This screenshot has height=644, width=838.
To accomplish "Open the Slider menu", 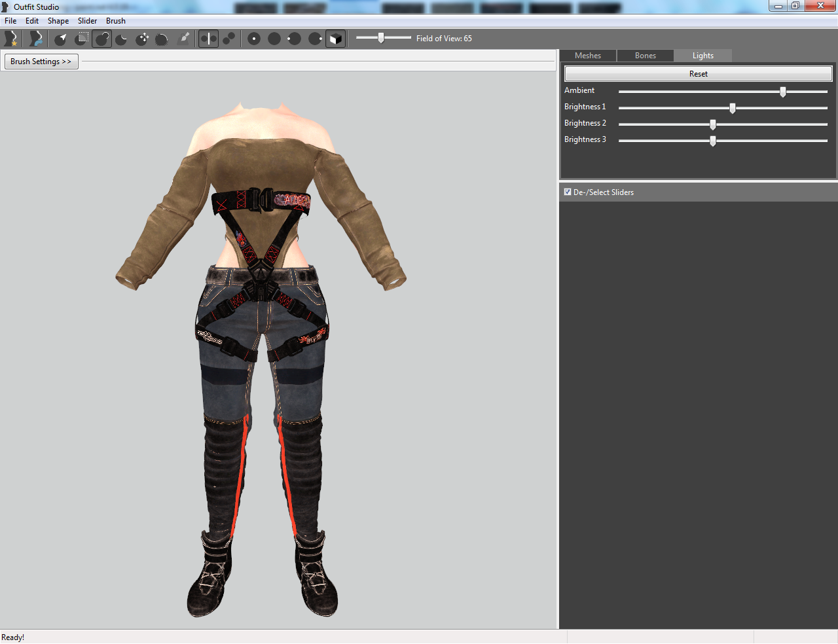I will click(x=87, y=21).
